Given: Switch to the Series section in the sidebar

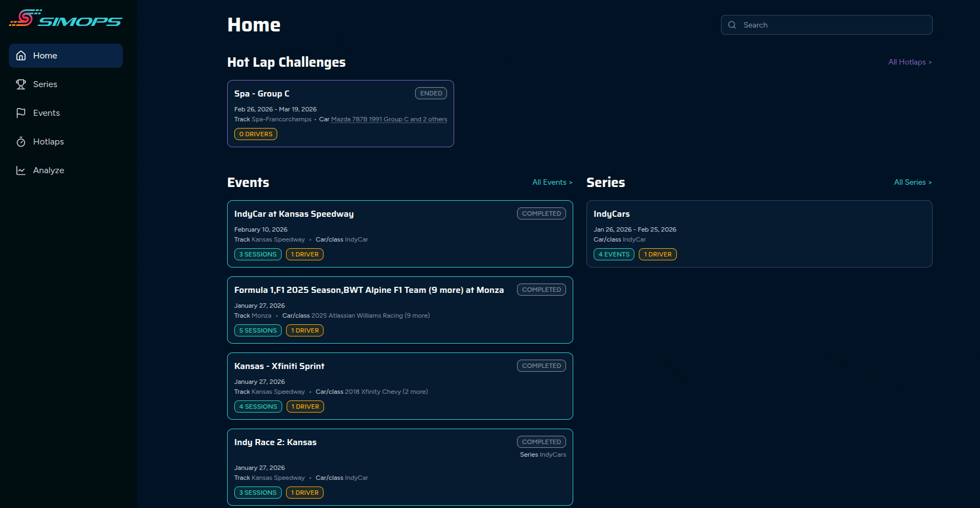Looking at the screenshot, I should (45, 84).
